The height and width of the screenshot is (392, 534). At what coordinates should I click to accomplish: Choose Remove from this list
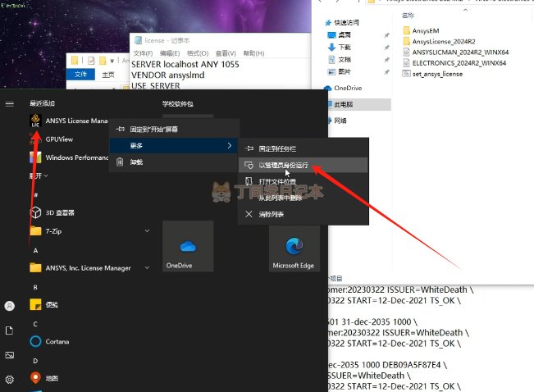tap(304, 198)
